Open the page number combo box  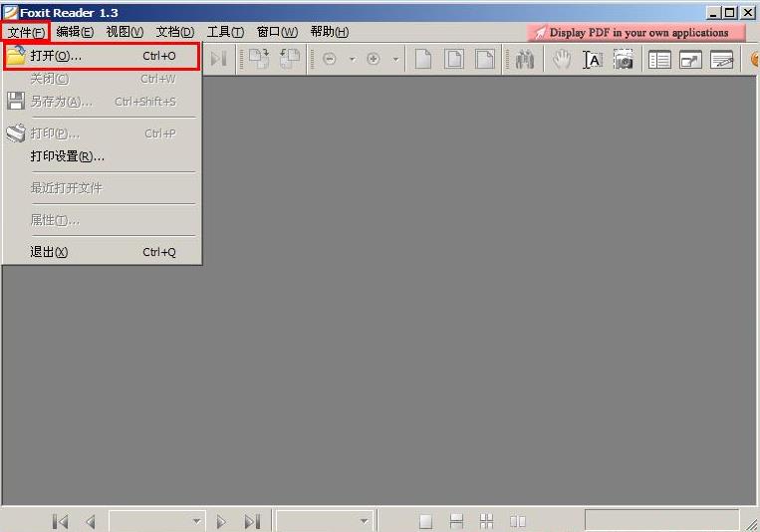[x=156, y=521]
